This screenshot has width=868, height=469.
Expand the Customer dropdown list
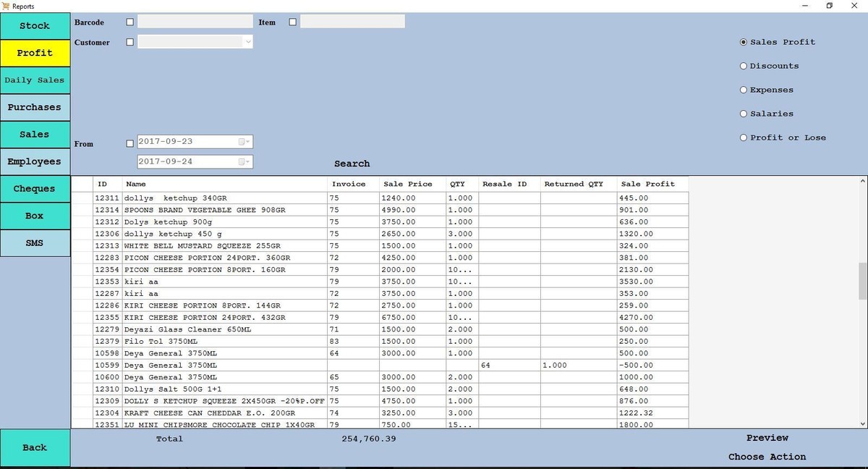pos(248,43)
